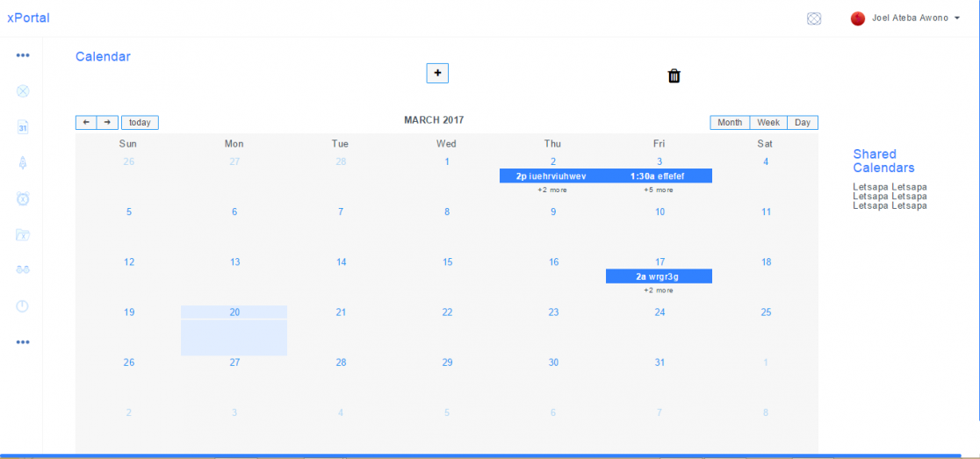Switch to Day view
Viewport: 980px width, 459px height.
[803, 123]
